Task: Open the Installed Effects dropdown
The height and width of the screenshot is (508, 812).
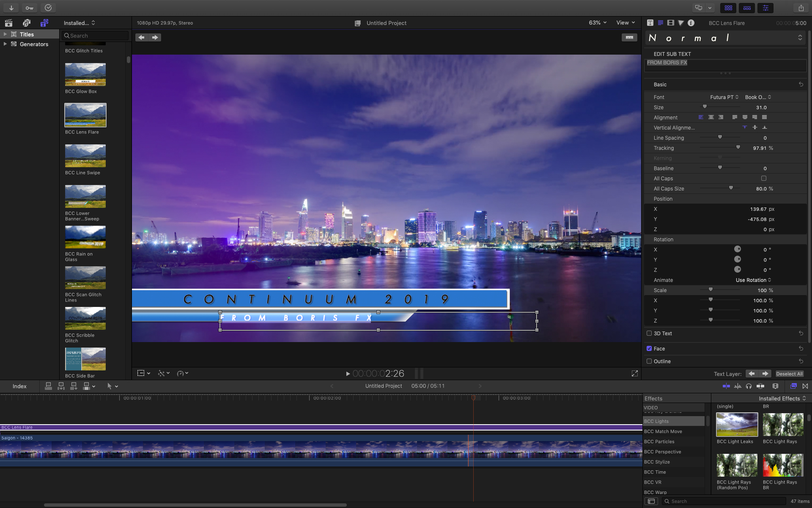Action: pos(782,398)
